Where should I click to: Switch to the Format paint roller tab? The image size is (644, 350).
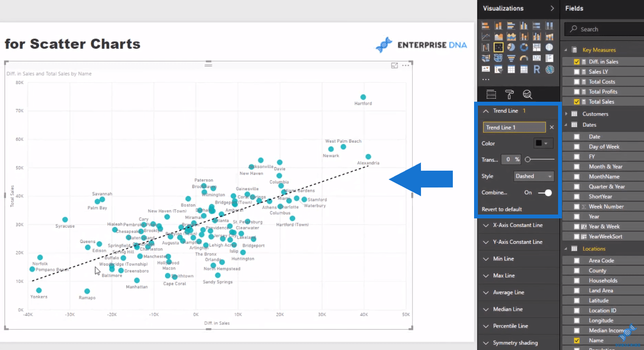[509, 94]
